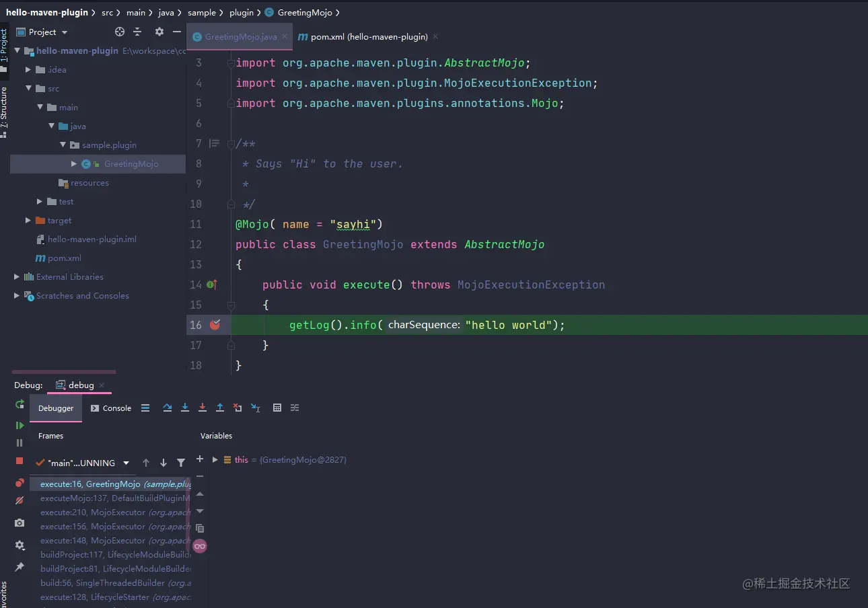Click the implements-method gutter icon on line 14
Screen dimensions: 868x608
211,284
